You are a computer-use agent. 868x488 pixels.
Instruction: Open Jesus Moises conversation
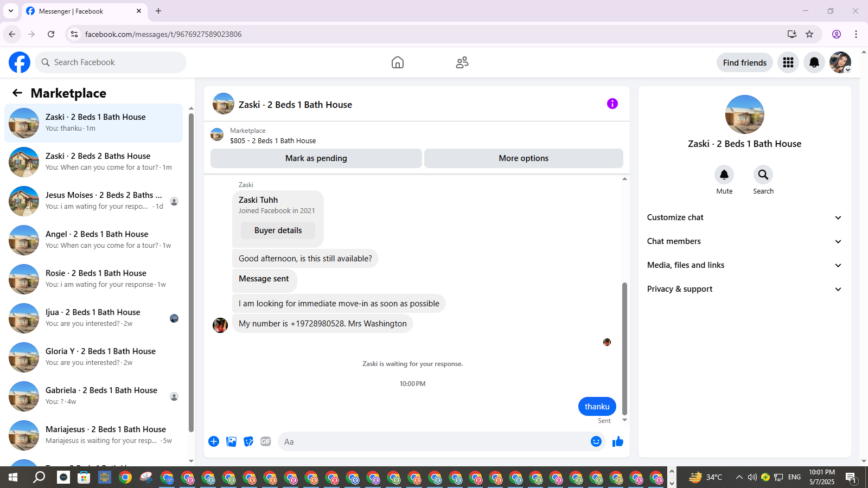pos(93,201)
